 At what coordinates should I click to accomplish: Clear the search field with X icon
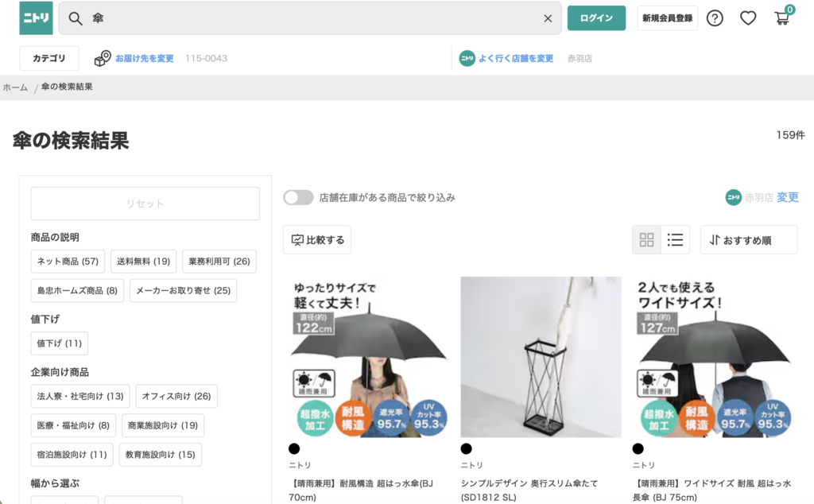tap(548, 18)
